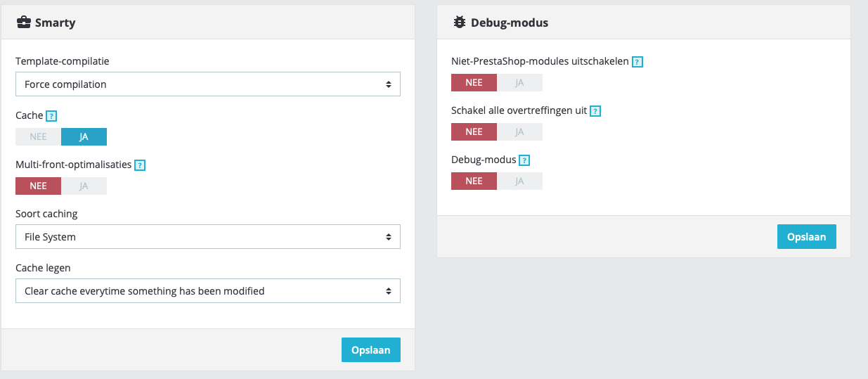Click the Debug-modus bug icon
Image resolution: width=868 pixels, height=379 pixels.
(x=460, y=23)
